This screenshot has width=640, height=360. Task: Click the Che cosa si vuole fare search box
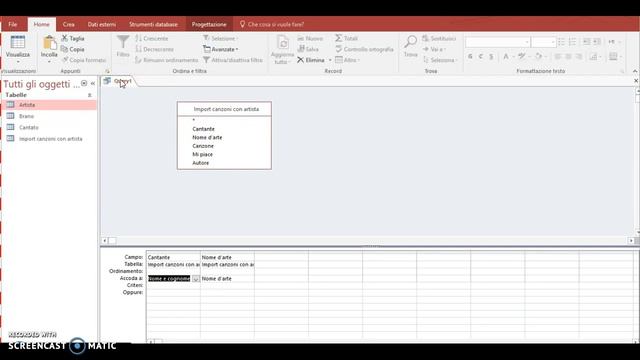[276, 24]
